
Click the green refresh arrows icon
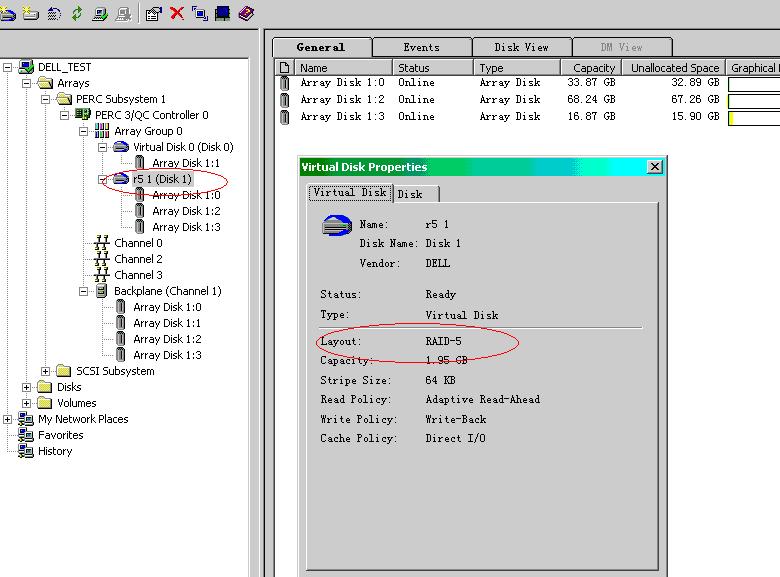click(x=77, y=13)
